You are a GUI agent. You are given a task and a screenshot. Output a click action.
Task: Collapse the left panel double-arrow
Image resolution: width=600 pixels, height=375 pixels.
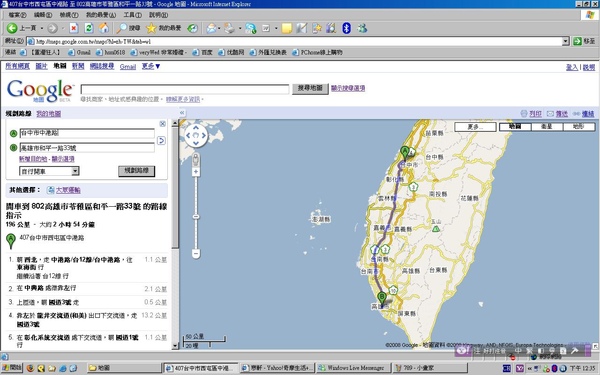pyautogui.click(x=182, y=112)
